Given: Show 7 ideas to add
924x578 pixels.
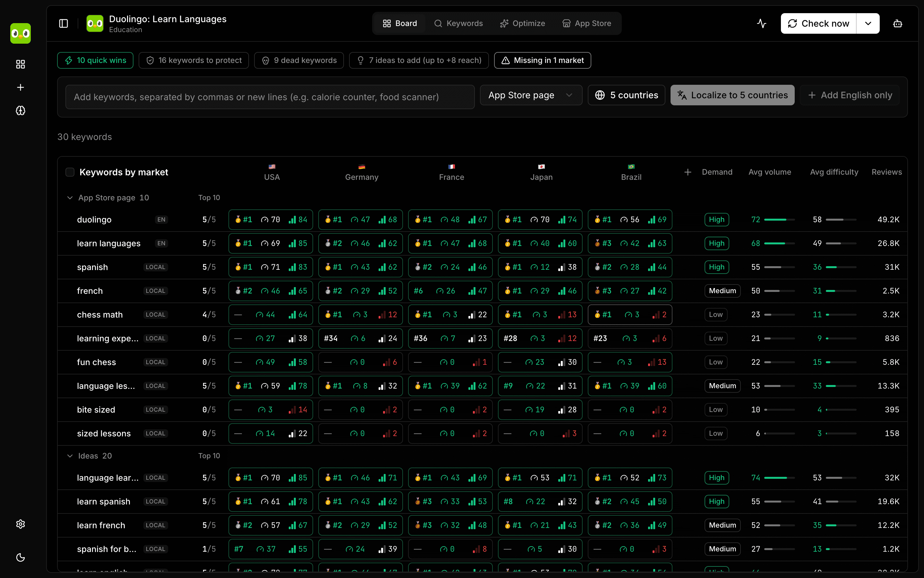Looking at the screenshot, I should click(419, 60).
